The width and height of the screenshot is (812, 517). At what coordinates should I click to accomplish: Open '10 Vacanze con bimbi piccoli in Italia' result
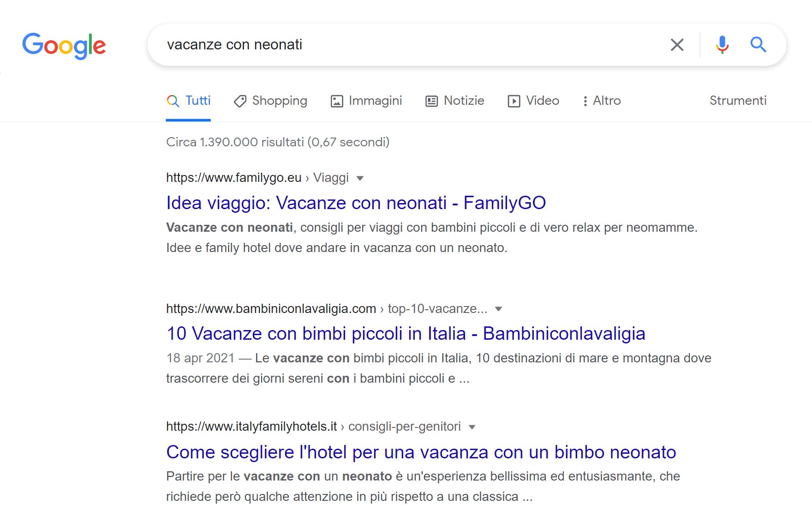[406, 333]
